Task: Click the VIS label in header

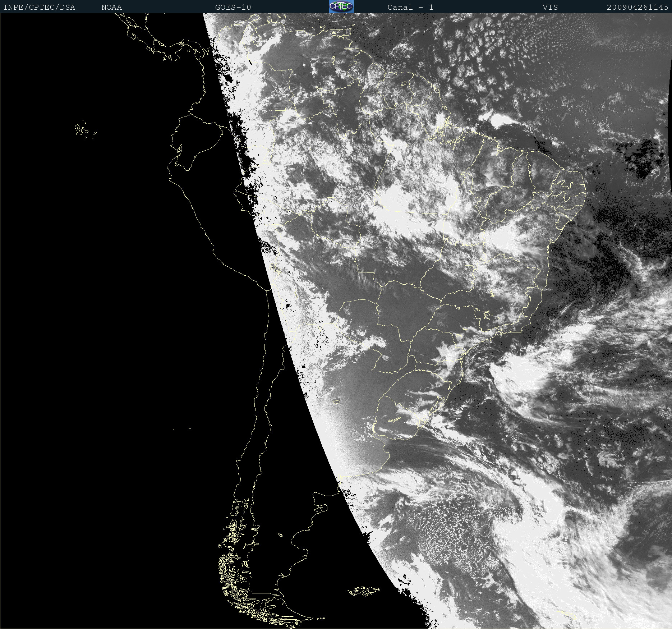Action: click(550, 7)
